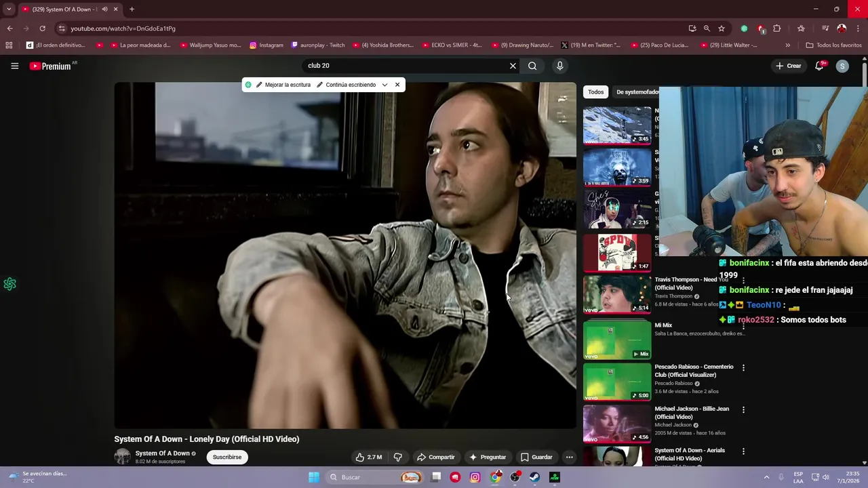Go back in browser history
The image size is (868, 488).
9,28
